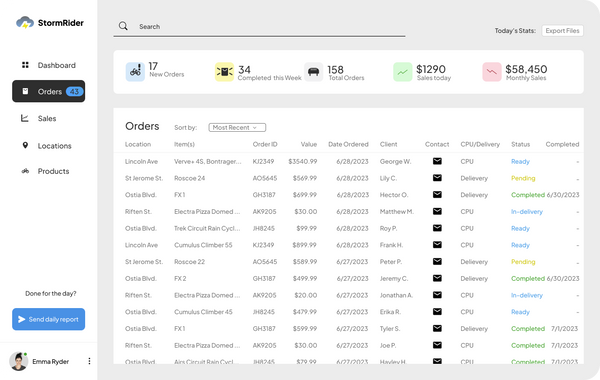Click the $899.99 value cell
600x380 pixels.
click(305, 245)
